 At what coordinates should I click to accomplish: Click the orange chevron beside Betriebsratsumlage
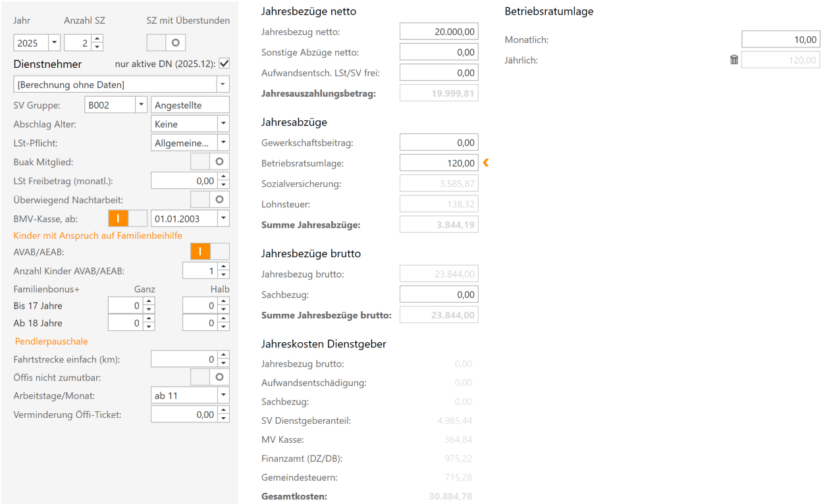coord(485,163)
